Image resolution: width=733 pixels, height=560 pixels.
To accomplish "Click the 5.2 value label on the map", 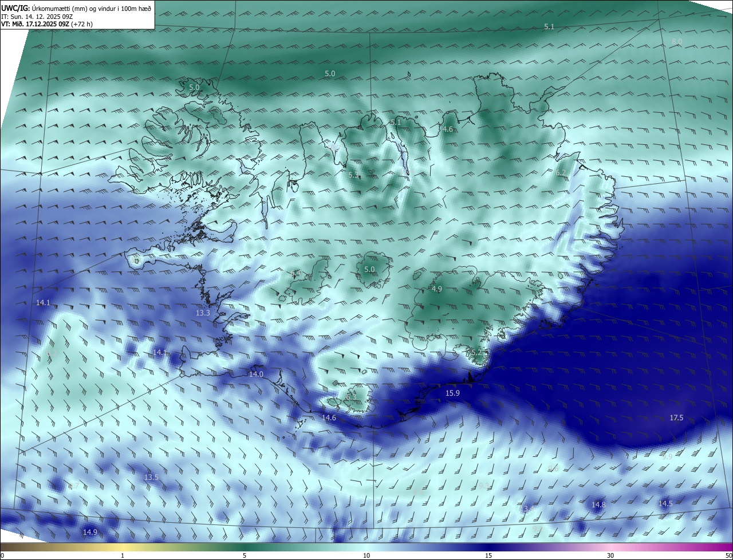I will [x=476, y=353].
